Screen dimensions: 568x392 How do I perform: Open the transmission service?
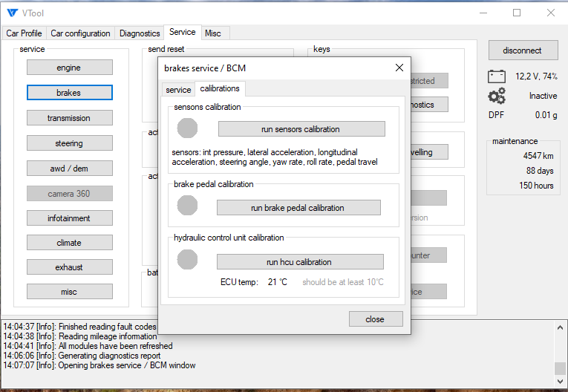click(69, 118)
